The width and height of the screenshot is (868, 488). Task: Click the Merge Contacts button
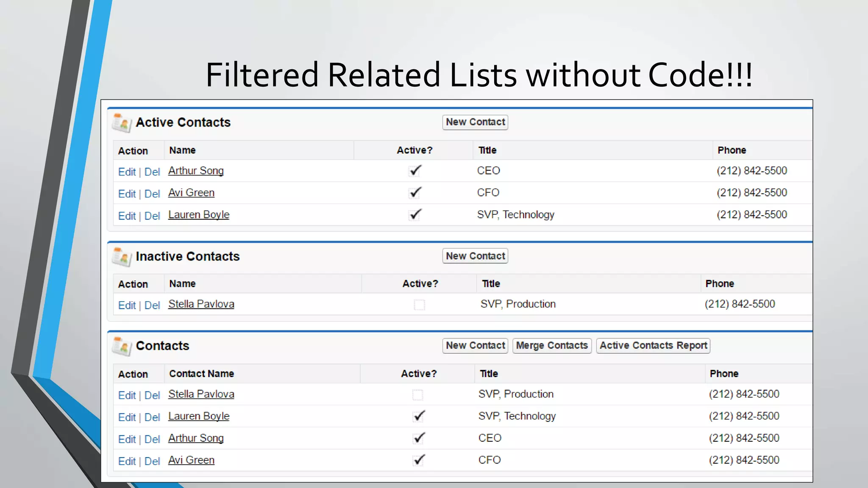pos(552,345)
